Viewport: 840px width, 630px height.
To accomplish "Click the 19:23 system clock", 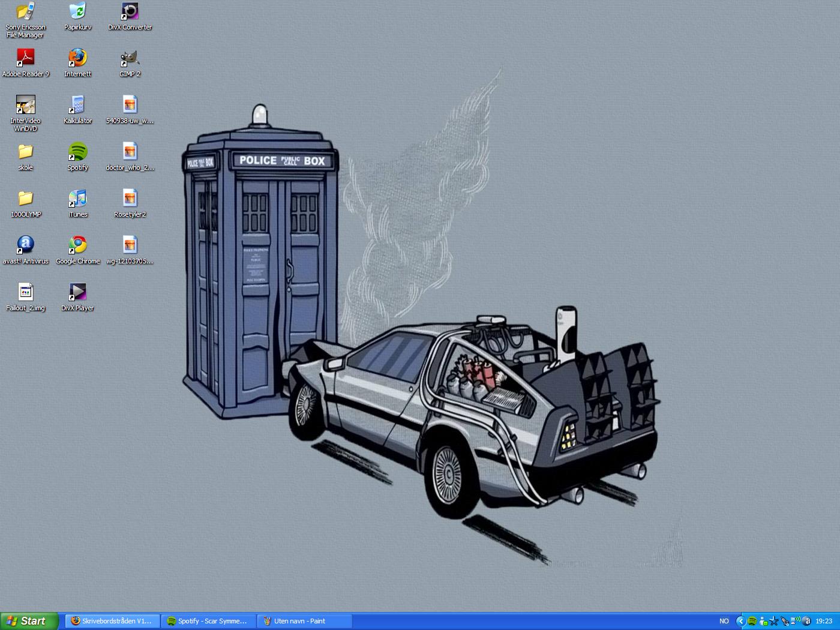I will coord(824,621).
